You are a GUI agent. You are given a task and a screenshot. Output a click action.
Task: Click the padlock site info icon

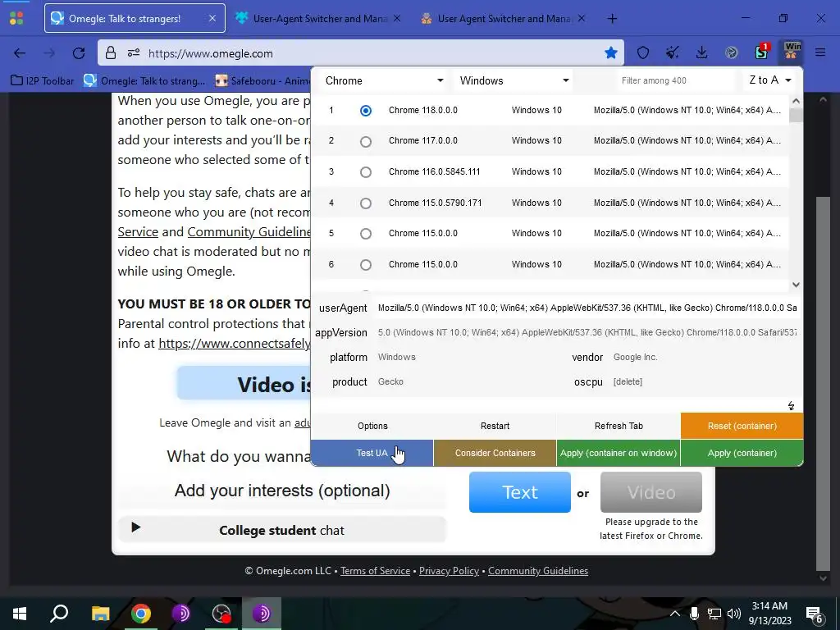(x=111, y=53)
